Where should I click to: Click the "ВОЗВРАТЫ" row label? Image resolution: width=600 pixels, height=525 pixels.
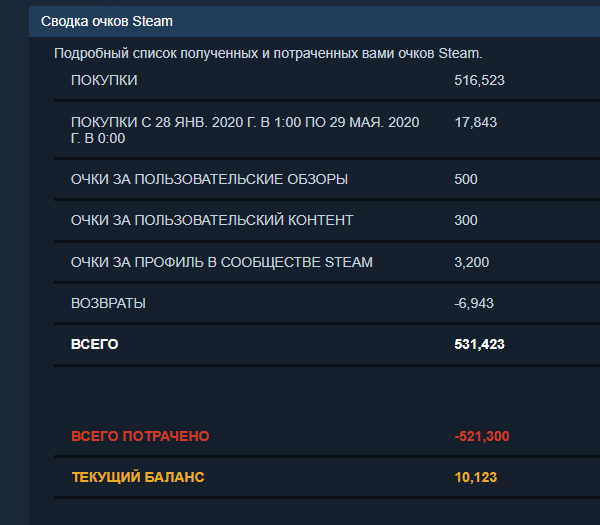point(109,303)
